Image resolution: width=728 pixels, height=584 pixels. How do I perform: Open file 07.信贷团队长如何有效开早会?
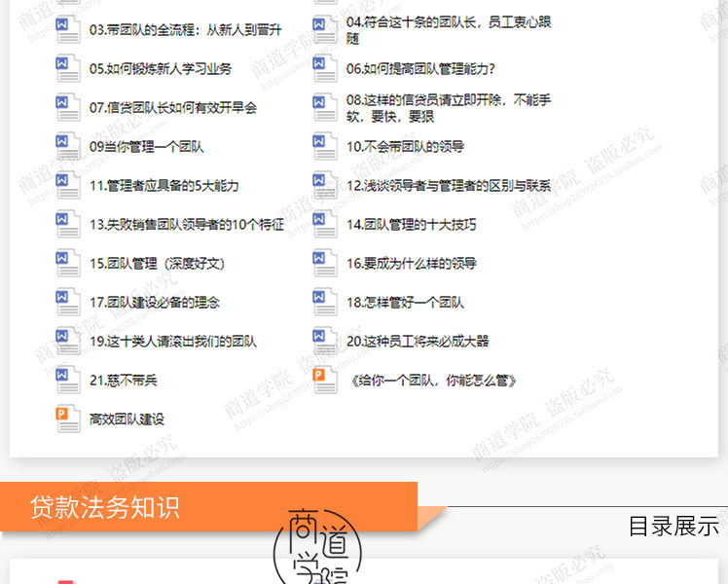click(x=172, y=108)
